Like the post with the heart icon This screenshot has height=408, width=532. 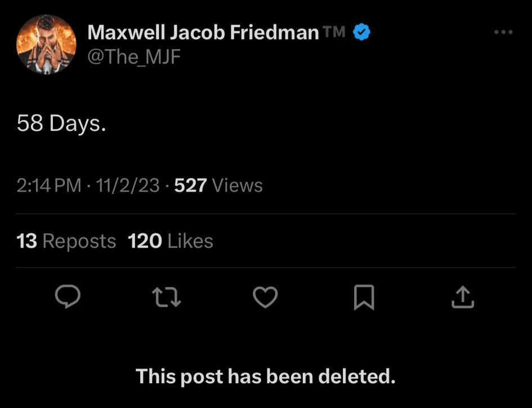265,297
